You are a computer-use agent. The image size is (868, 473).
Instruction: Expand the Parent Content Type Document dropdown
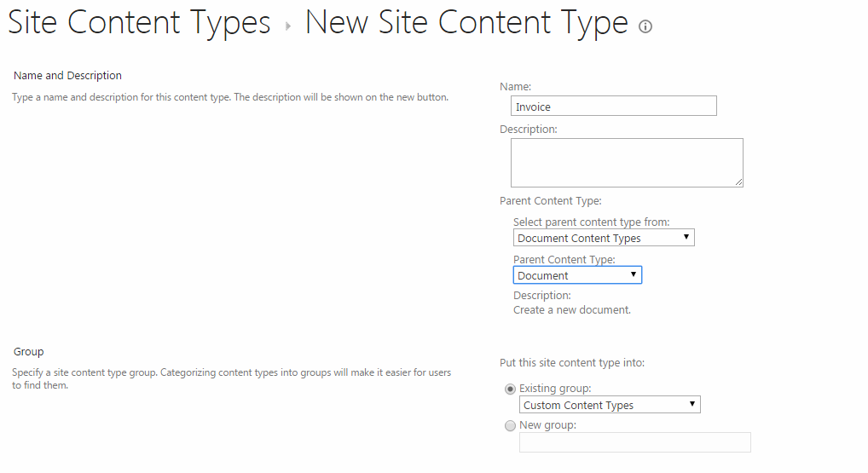pos(577,275)
